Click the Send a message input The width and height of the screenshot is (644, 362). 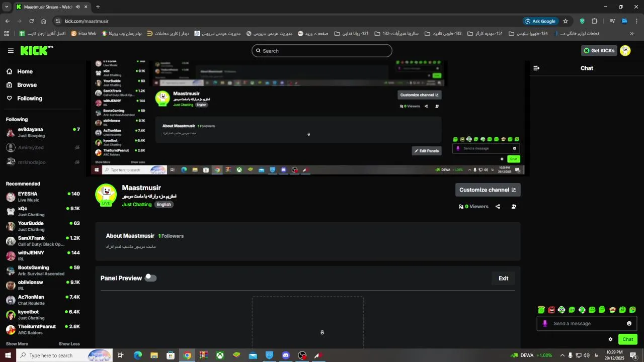pos(587,323)
